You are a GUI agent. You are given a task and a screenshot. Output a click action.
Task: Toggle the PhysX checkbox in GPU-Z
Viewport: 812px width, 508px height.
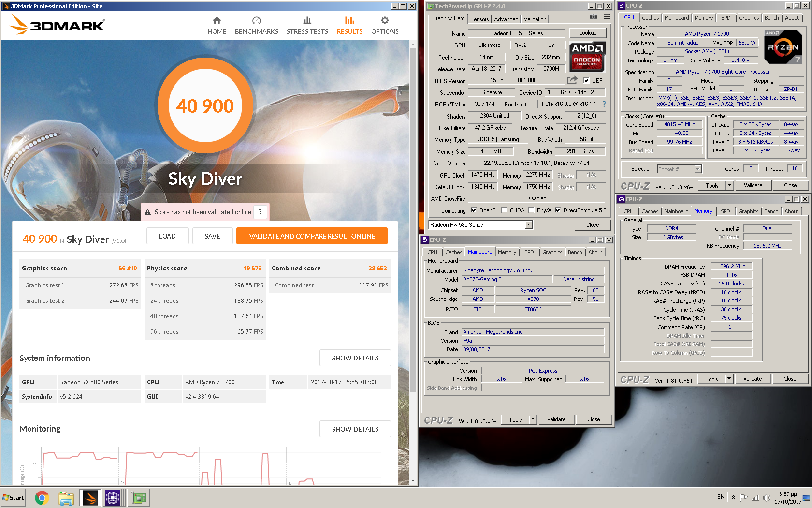(531, 210)
